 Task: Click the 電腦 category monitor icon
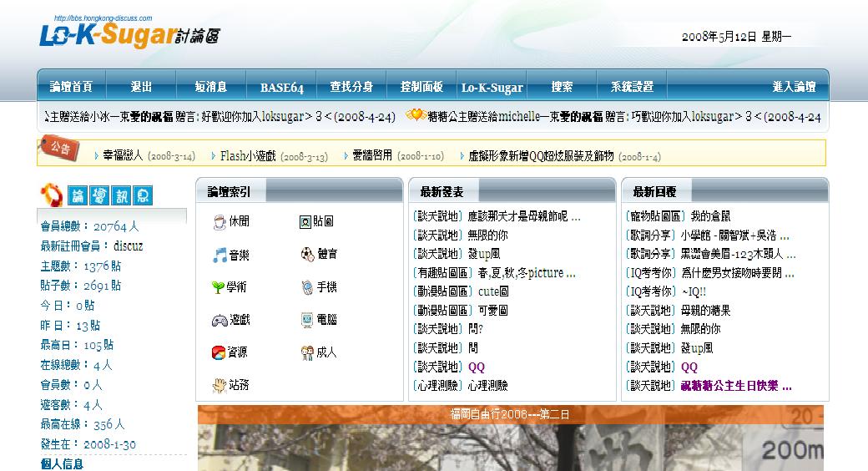[307, 320]
